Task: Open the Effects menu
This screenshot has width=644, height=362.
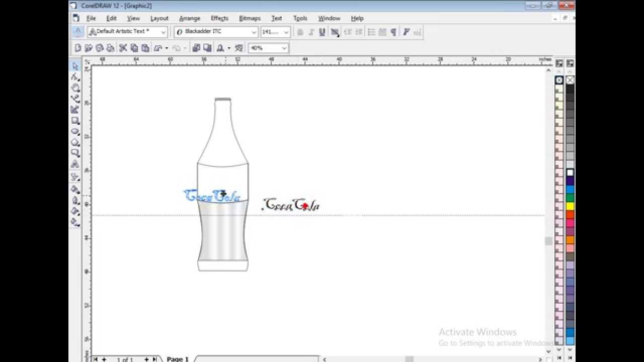Action: coord(219,18)
